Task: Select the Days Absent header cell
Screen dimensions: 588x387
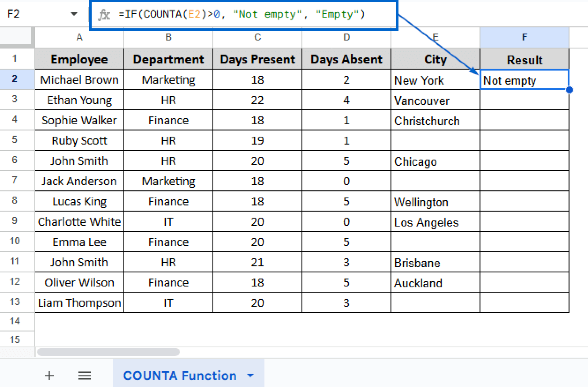Action: (x=346, y=59)
